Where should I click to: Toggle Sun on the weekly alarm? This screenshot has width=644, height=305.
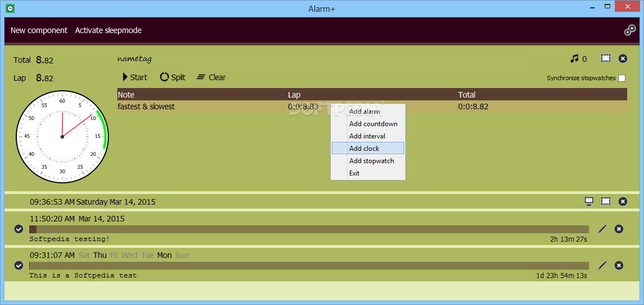coord(182,256)
